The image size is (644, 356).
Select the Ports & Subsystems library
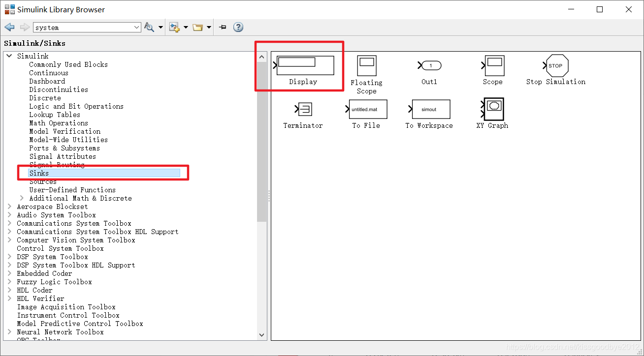(64, 148)
